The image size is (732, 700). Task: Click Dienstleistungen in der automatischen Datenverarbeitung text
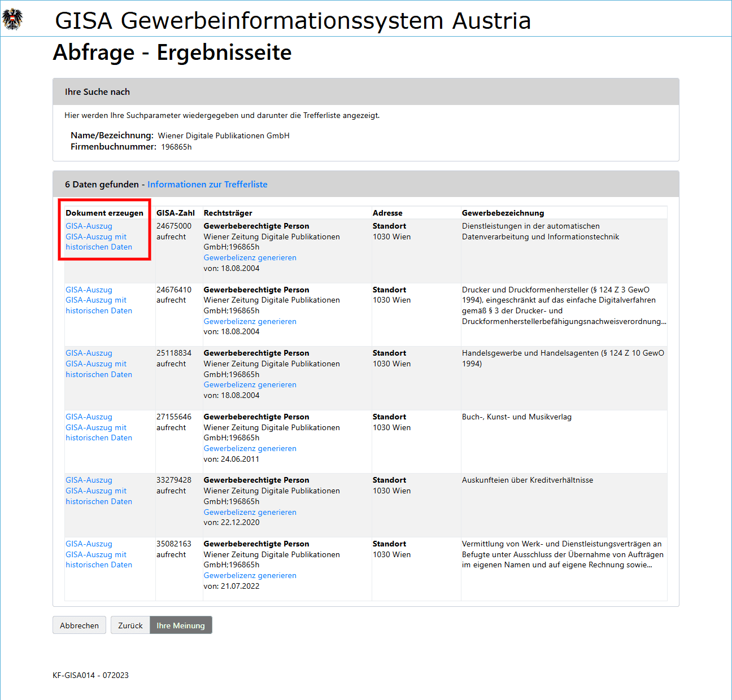[541, 231]
